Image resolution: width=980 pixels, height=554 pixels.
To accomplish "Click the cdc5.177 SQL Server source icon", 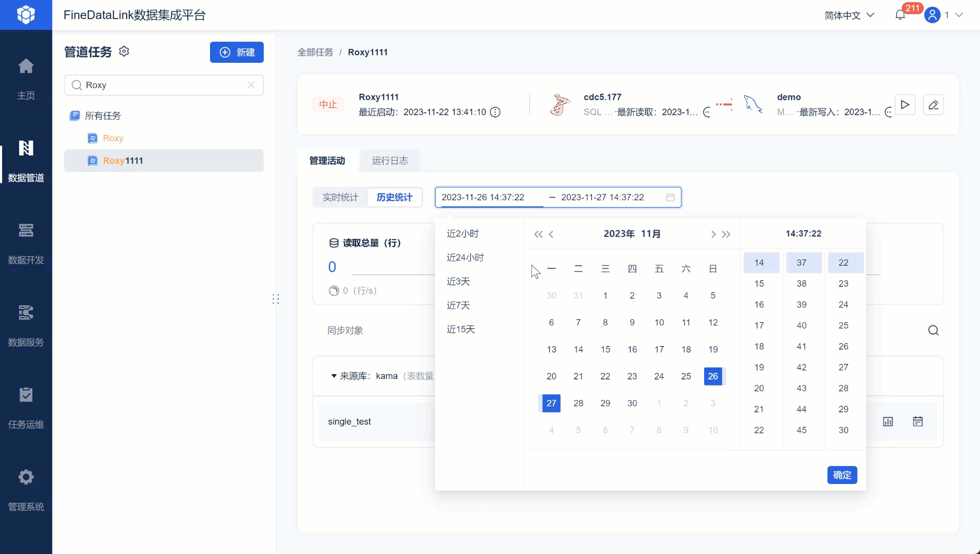I will click(x=560, y=105).
